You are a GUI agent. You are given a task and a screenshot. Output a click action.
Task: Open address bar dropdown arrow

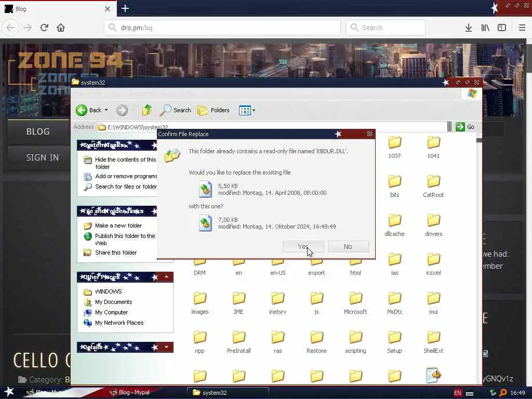(449, 127)
